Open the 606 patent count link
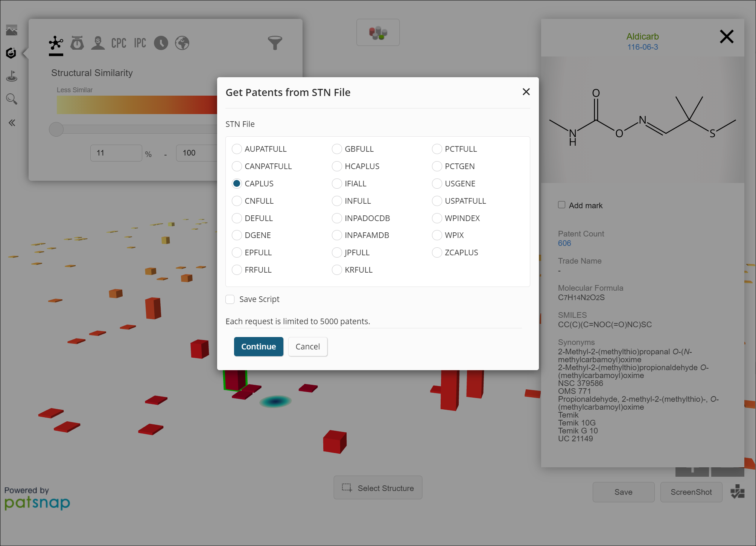The width and height of the screenshot is (756, 546). 564,243
